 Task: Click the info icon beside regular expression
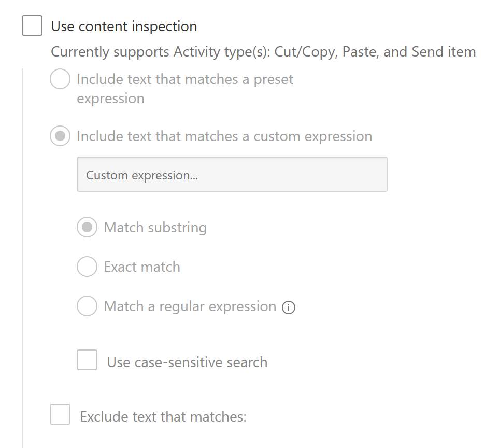point(289,307)
